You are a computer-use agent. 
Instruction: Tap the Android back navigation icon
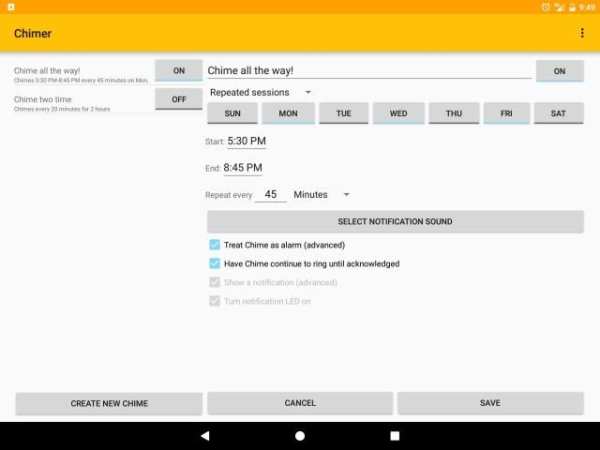(205, 435)
